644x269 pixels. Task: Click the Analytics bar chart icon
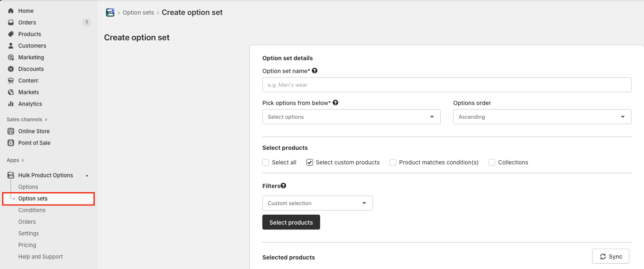(11, 104)
